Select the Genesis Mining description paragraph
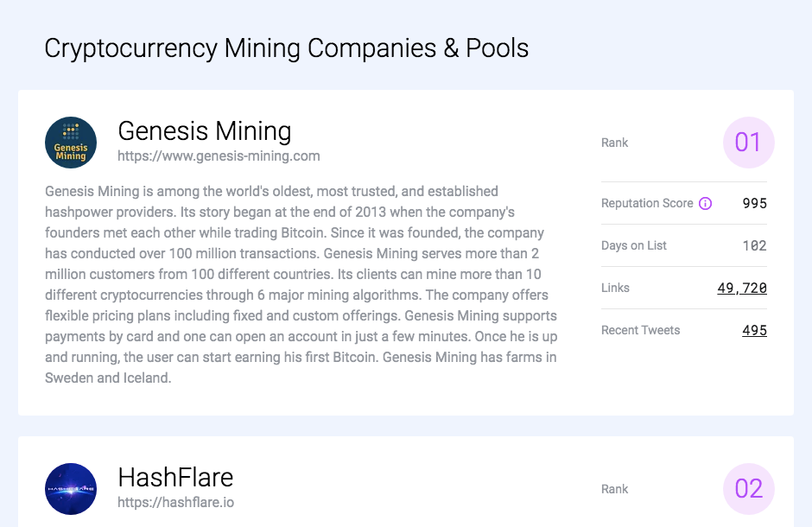The height and width of the screenshot is (527, 812). (x=300, y=283)
